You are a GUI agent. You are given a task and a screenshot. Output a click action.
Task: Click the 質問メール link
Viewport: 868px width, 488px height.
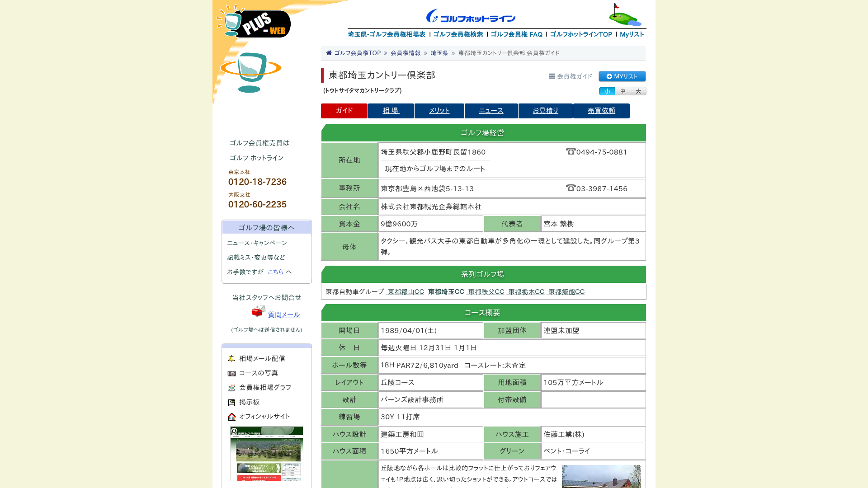[x=284, y=315]
